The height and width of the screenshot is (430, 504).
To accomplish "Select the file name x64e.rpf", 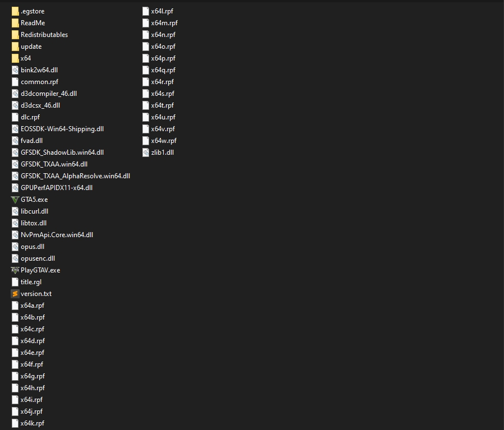I will pos(33,353).
